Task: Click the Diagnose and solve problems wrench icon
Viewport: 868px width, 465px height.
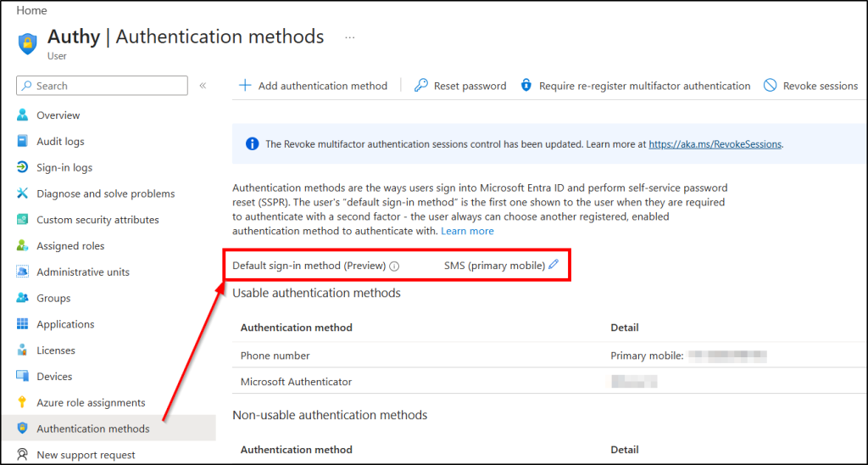Action: [x=22, y=193]
